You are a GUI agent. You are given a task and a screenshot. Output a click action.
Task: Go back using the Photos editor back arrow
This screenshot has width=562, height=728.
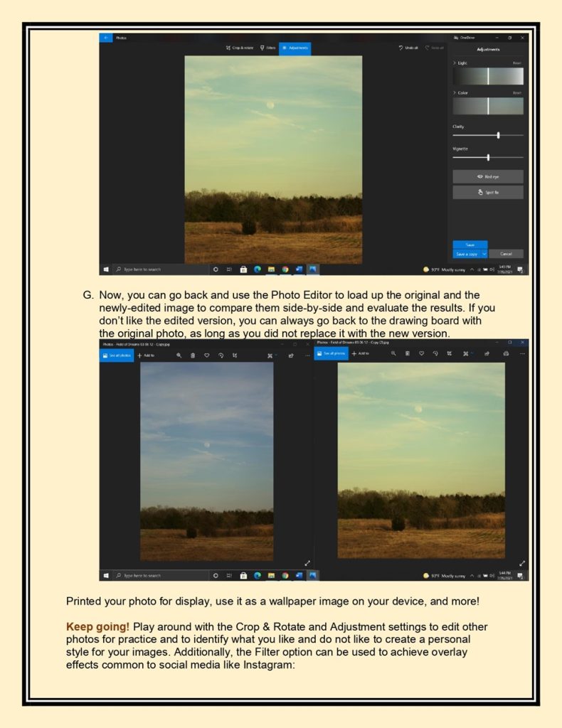coord(105,38)
